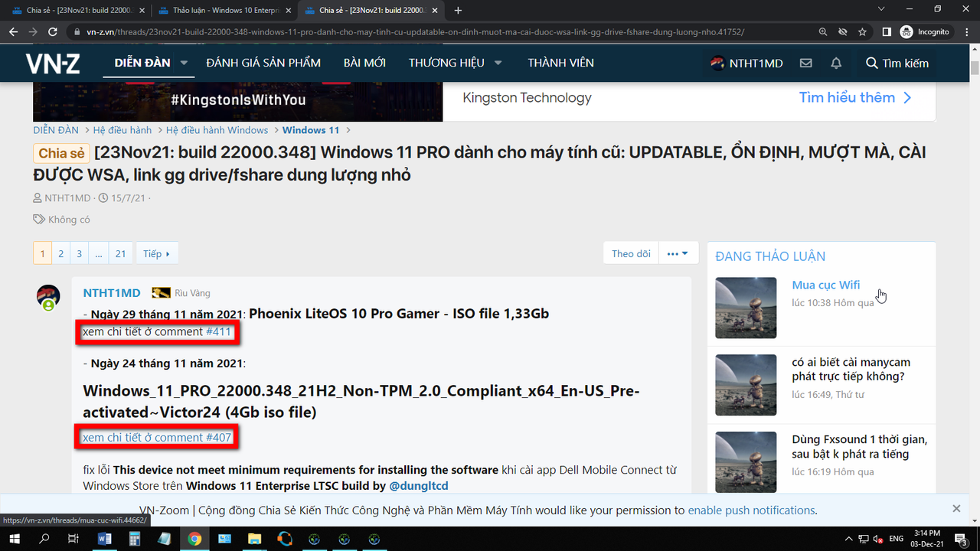Click the Tìm kiếm search button

897,64
